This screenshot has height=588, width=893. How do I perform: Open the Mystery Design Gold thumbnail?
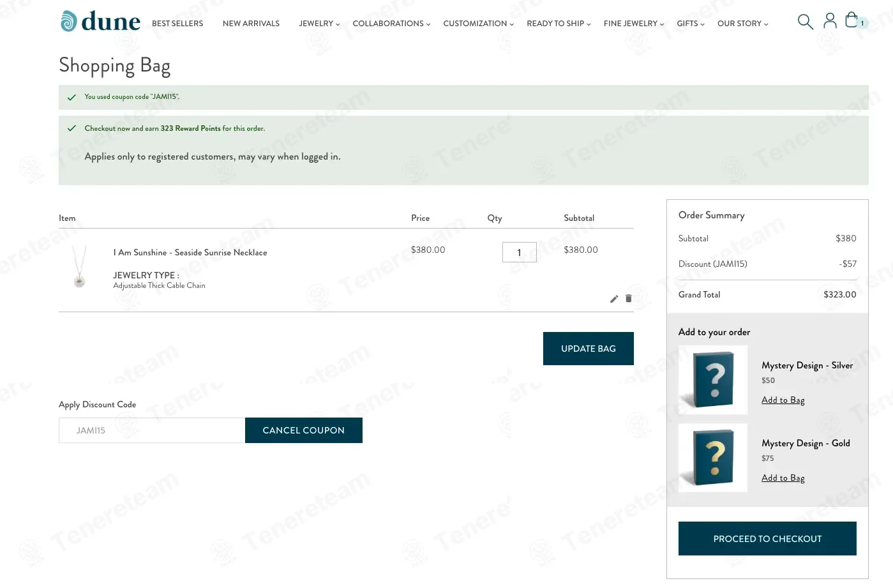(713, 458)
